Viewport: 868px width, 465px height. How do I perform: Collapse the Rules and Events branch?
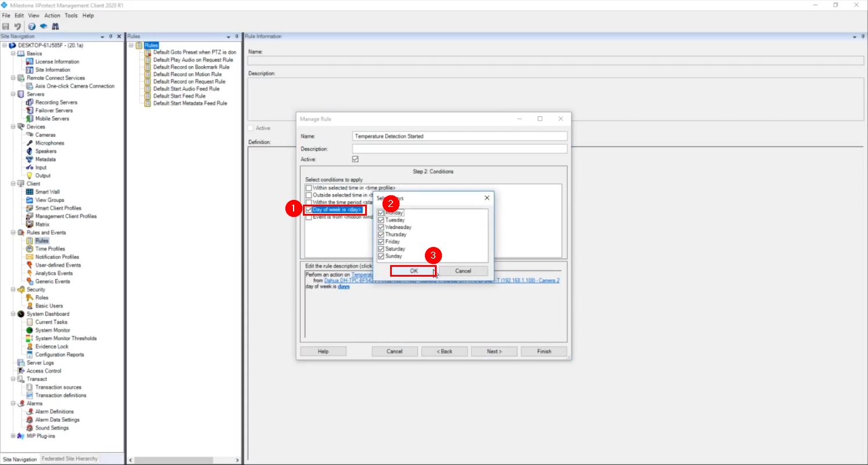tap(12, 232)
